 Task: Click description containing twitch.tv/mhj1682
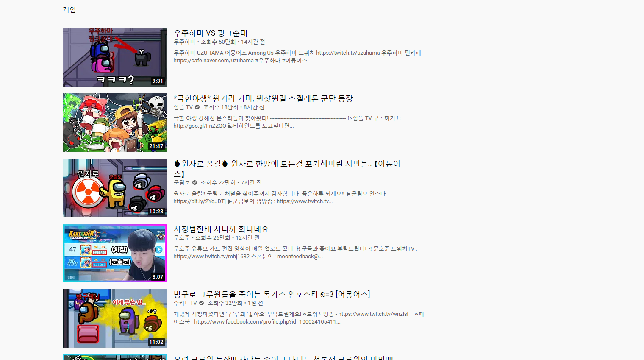pos(295,253)
